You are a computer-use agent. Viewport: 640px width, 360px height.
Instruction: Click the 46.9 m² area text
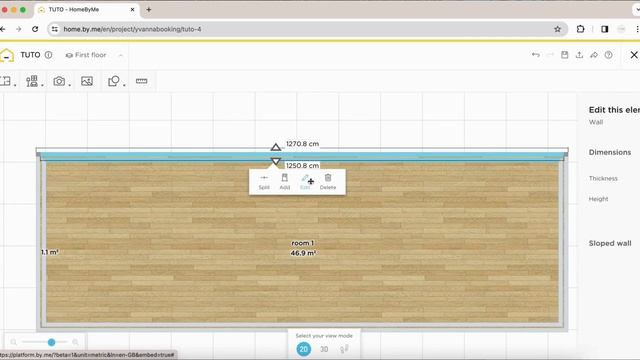[303, 253]
